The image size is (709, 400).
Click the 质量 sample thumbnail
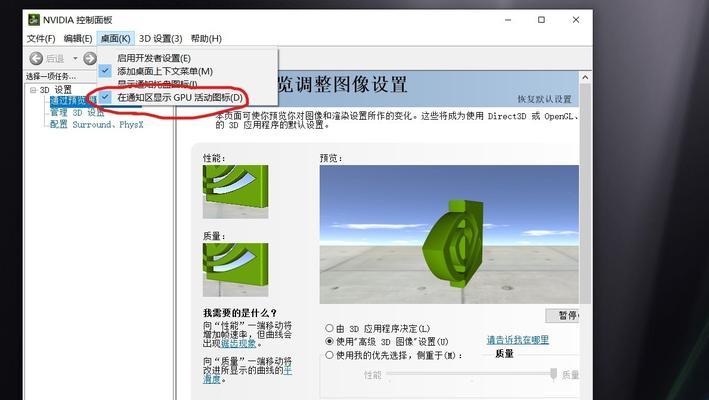[236, 270]
